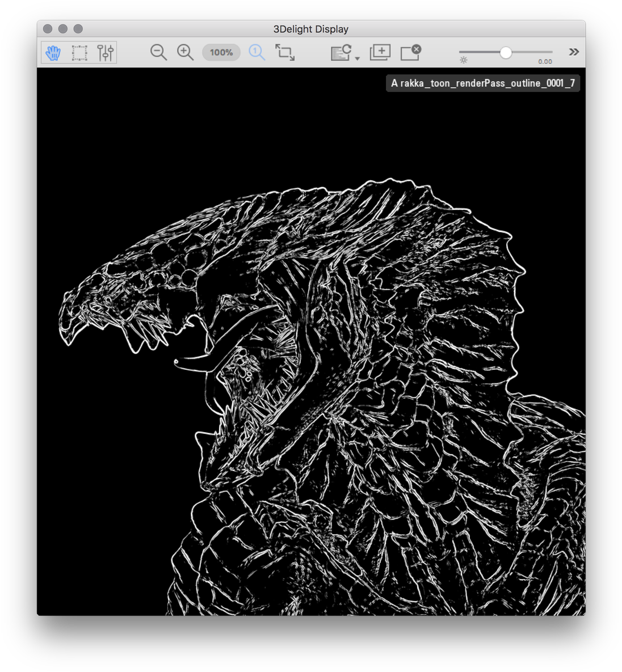Click the remove image icon

click(x=410, y=52)
